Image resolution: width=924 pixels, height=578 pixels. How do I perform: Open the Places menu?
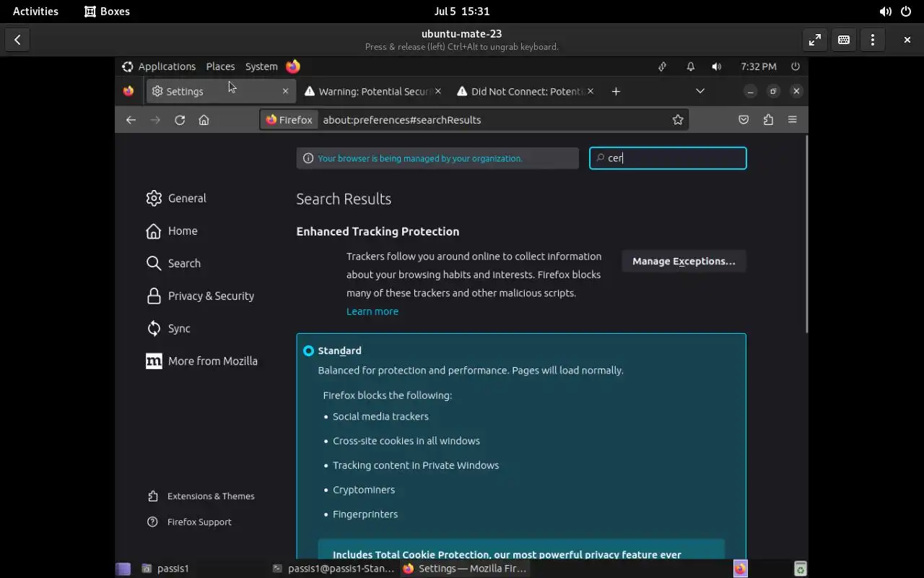pos(220,66)
